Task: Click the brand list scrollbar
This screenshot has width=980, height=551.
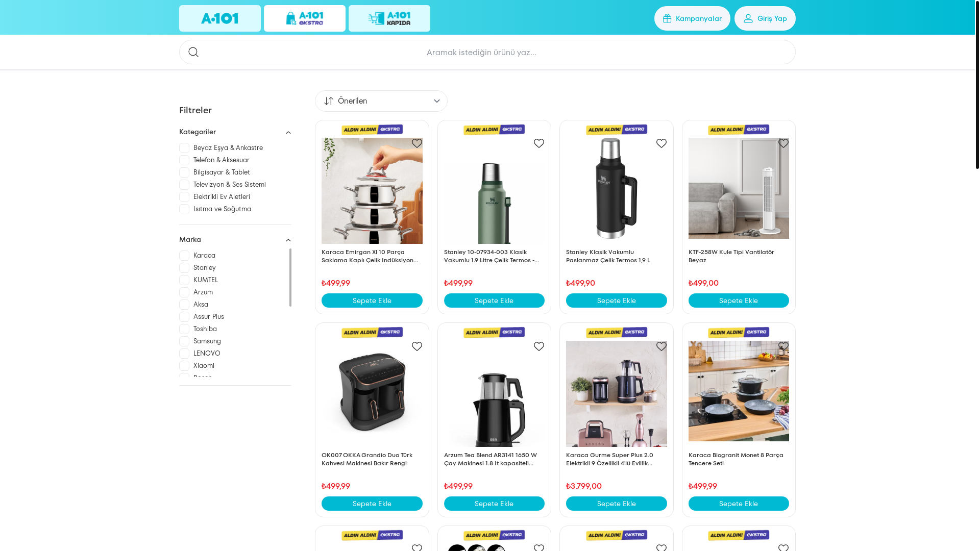Action: pos(290,278)
